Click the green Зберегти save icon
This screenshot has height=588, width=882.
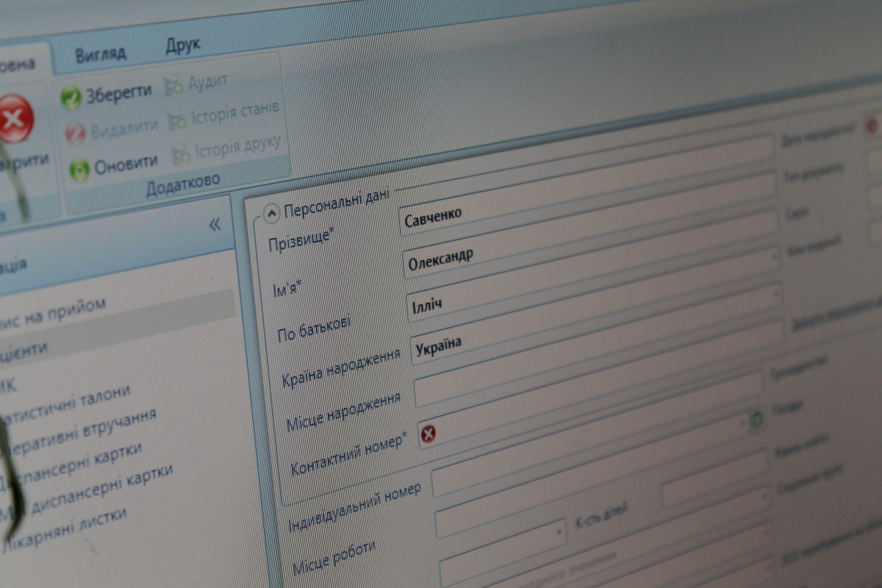tap(71, 98)
